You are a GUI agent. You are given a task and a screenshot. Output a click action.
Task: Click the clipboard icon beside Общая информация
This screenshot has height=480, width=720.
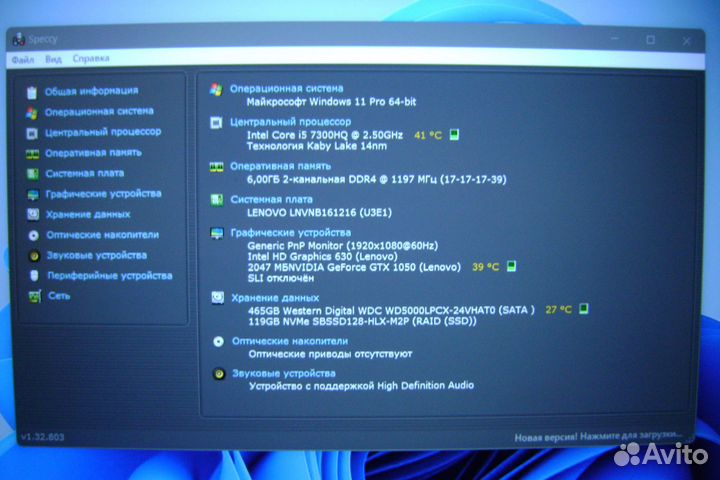pos(32,92)
